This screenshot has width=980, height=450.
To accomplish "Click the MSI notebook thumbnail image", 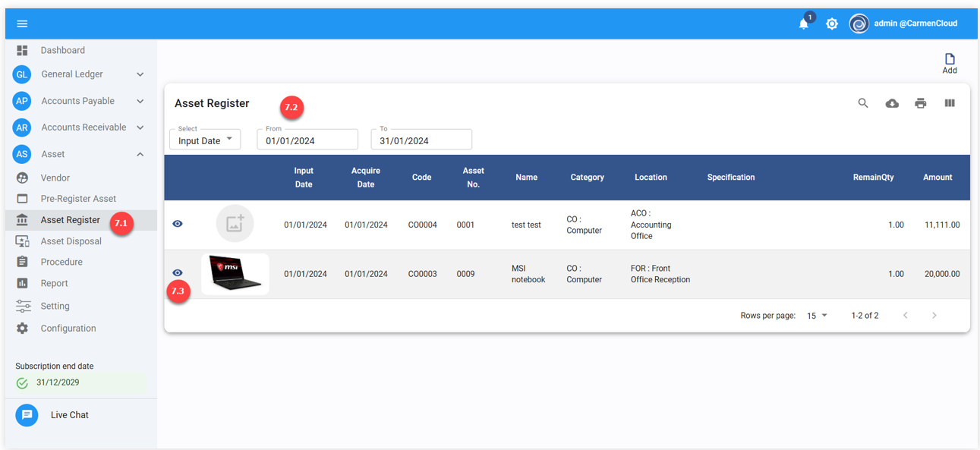I will pyautogui.click(x=235, y=274).
